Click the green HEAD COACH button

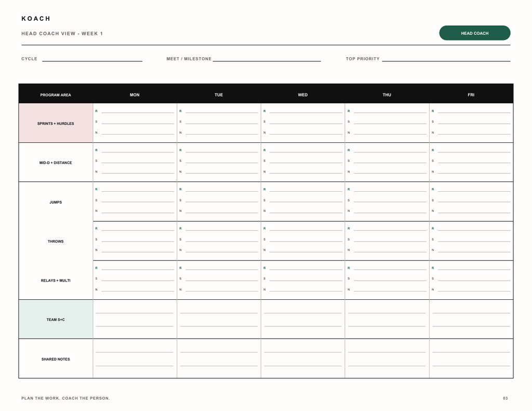(474, 33)
